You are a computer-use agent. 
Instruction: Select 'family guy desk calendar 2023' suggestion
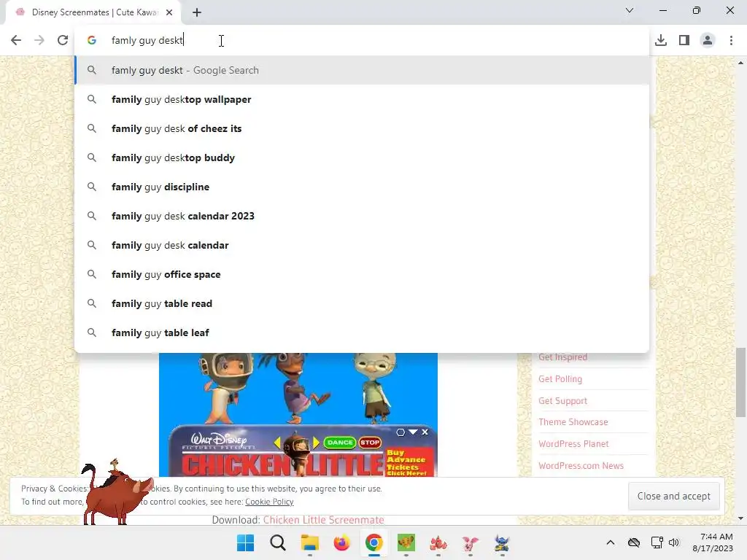point(362,216)
